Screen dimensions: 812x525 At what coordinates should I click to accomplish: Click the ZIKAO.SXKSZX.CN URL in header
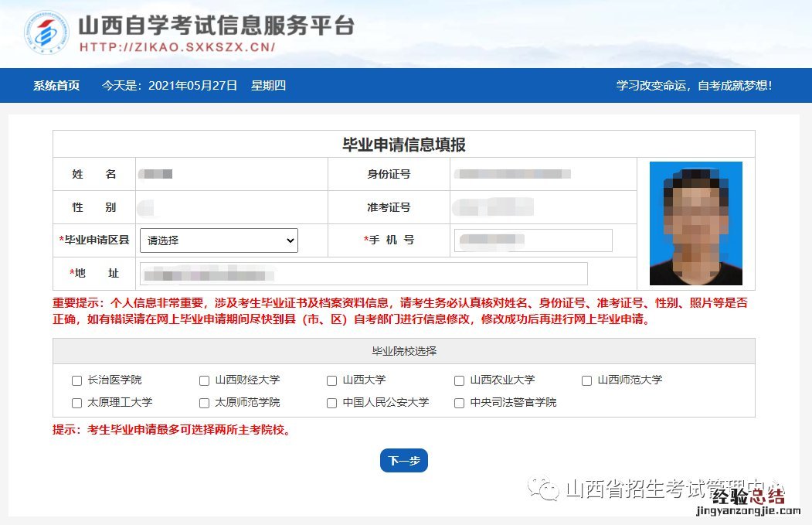click(x=178, y=47)
